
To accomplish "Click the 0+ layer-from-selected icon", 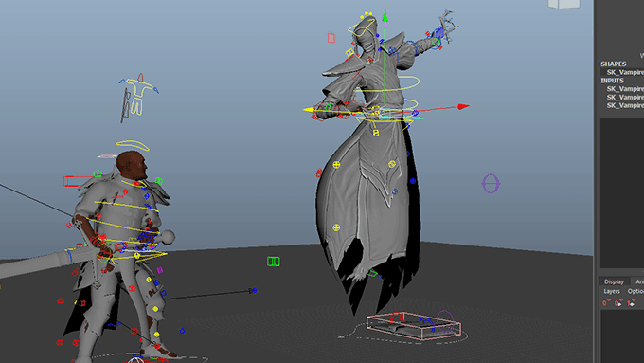I will (618, 302).
